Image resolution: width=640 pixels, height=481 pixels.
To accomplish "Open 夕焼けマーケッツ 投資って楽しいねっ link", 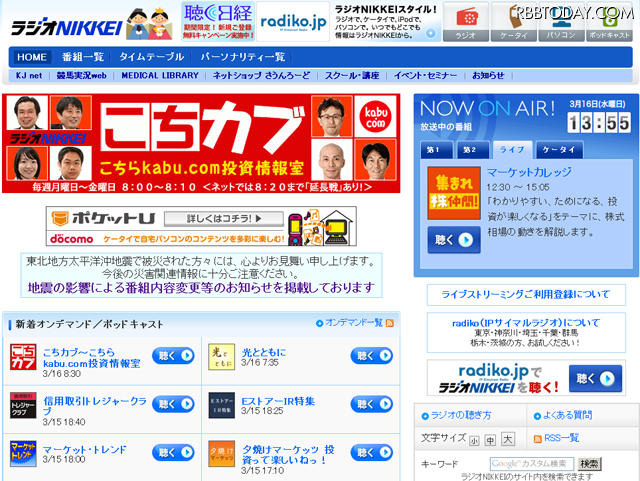I will click(288, 454).
